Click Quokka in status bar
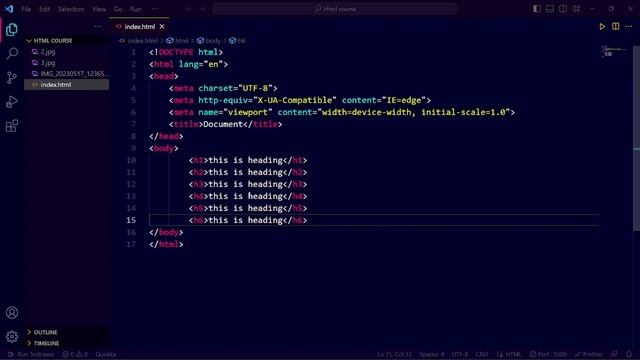Screen dimensions: 640x360 coord(106,354)
